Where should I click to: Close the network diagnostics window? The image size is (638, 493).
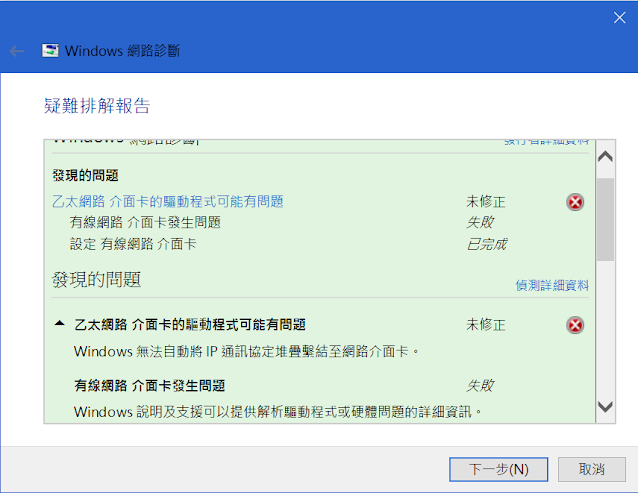(619, 17)
